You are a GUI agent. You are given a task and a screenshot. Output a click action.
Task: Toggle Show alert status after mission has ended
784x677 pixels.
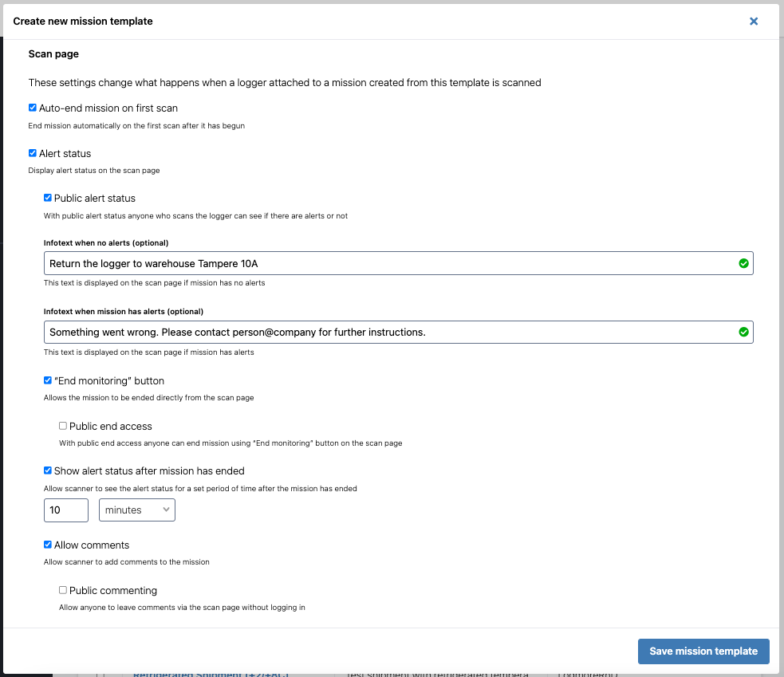click(x=47, y=470)
